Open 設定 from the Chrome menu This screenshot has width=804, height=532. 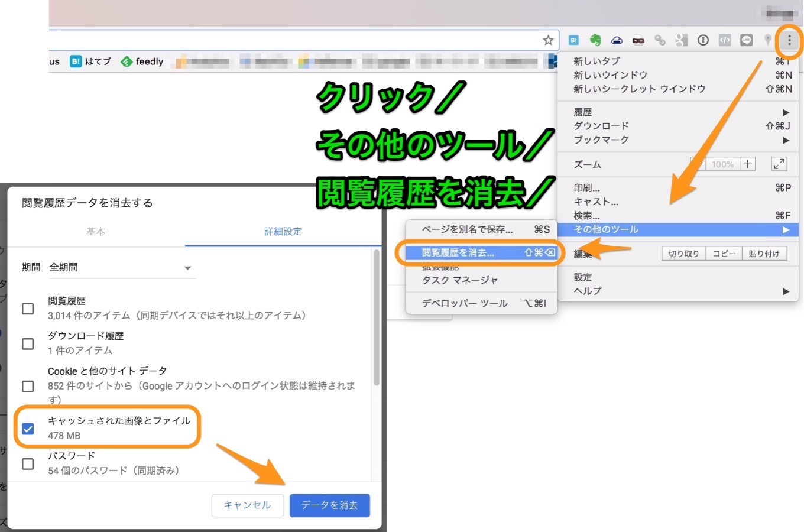coord(678,277)
